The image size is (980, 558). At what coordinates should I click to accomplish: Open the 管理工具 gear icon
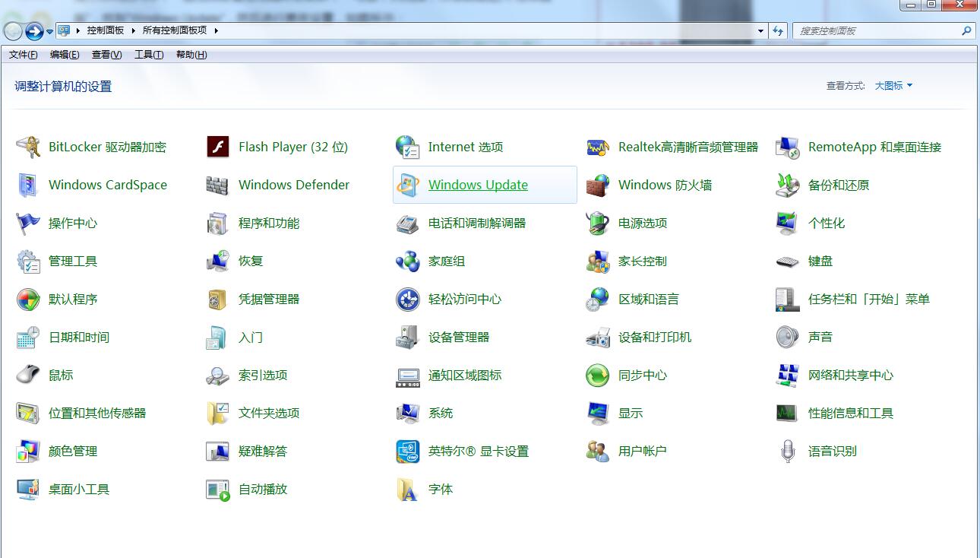pyautogui.click(x=28, y=261)
